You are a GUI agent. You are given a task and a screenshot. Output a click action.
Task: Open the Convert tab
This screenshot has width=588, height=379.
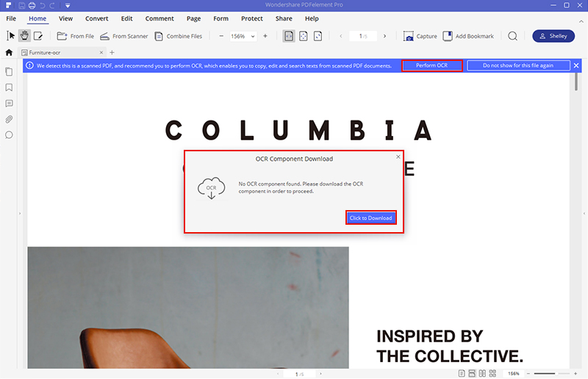coord(97,18)
